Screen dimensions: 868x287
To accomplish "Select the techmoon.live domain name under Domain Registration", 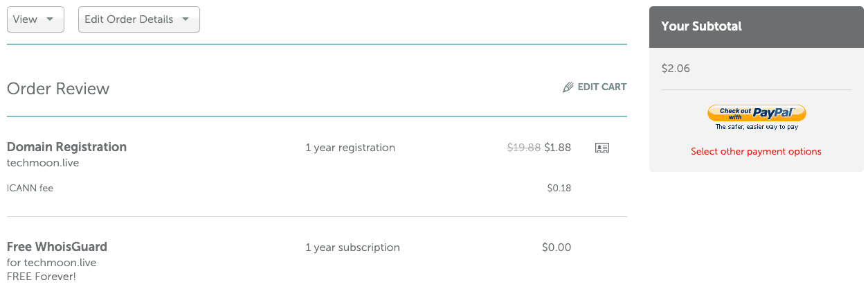I will pos(43,164).
